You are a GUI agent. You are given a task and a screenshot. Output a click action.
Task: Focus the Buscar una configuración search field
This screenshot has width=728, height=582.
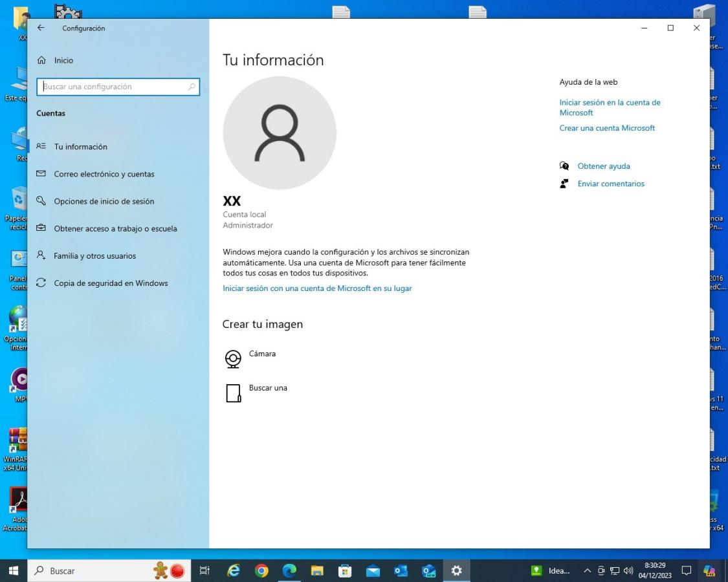[x=113, y=87]
